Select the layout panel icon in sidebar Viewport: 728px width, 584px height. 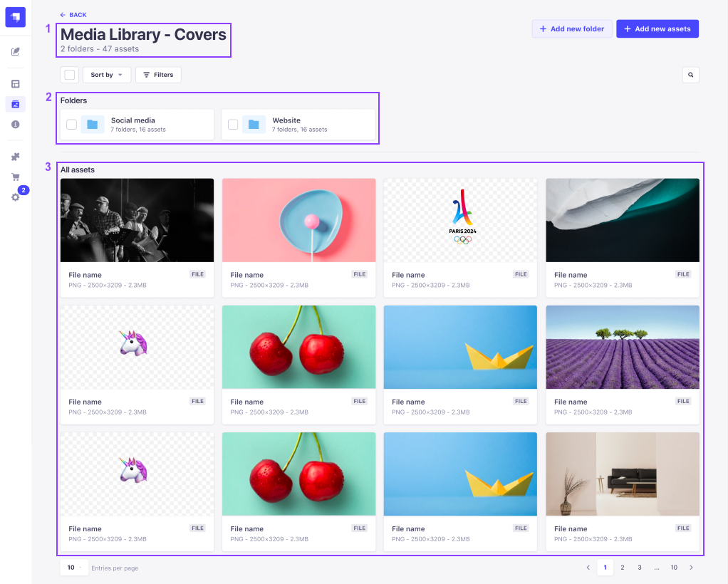[x=15, y=84]
